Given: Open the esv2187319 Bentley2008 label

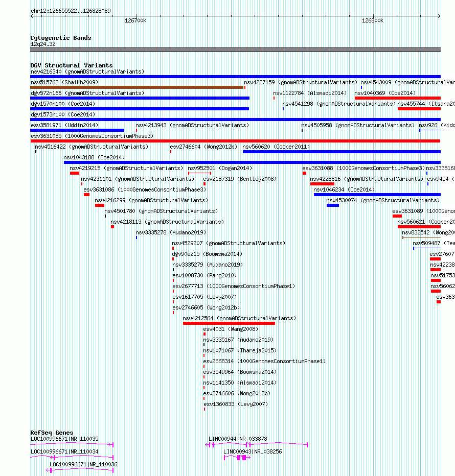Looking at the screenshot, I should click(x=240, y=179).
